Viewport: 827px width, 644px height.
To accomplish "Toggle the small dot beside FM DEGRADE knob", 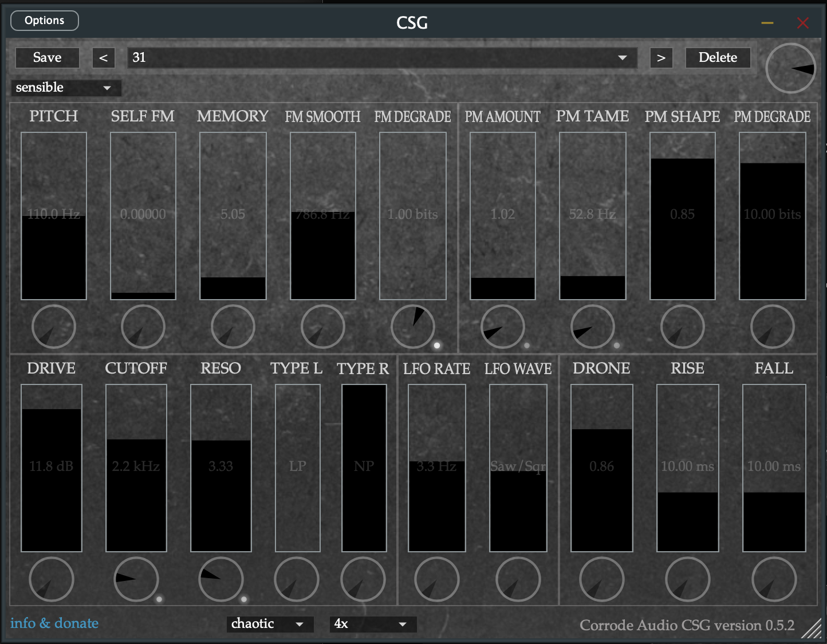I will [x=437, y=345].
